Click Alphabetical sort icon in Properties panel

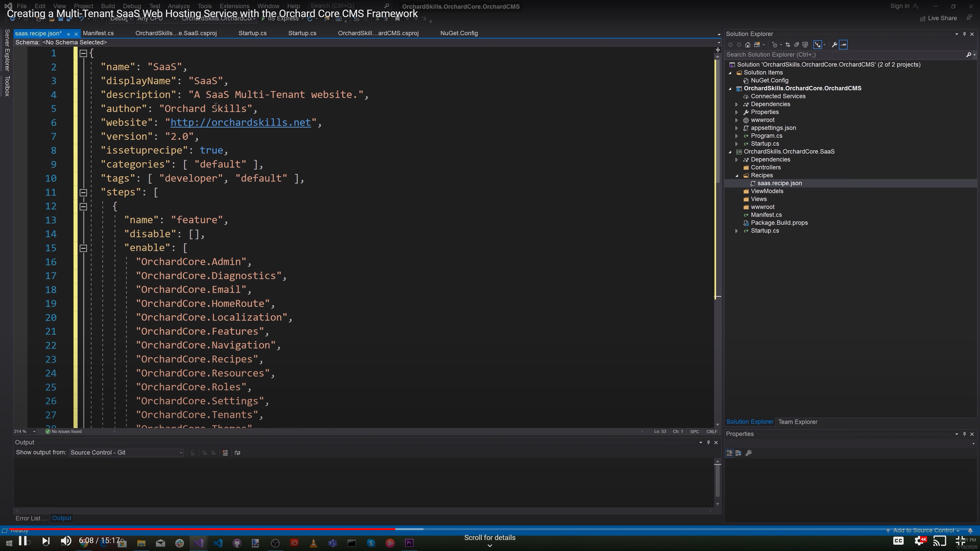[738, 453]
